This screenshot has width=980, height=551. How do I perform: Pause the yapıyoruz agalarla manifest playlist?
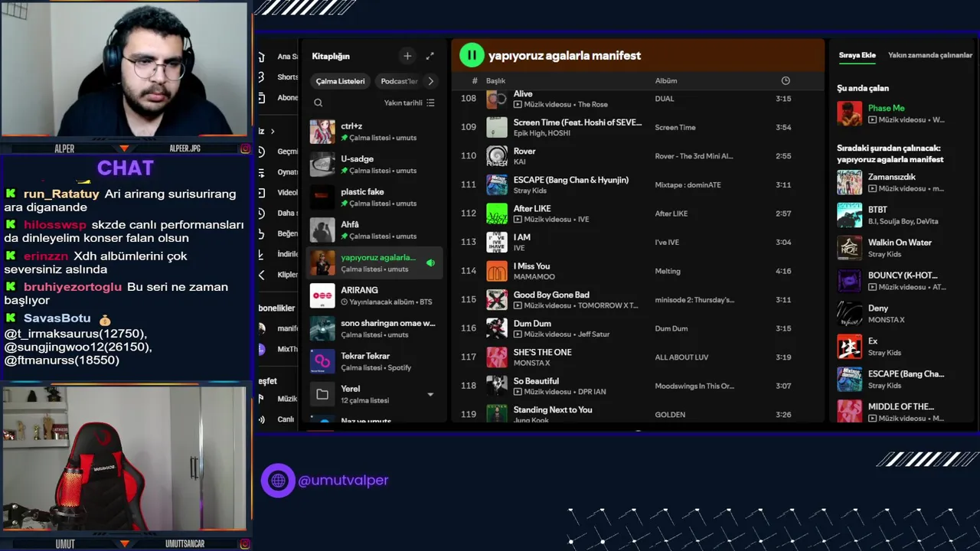coord(472,55)
